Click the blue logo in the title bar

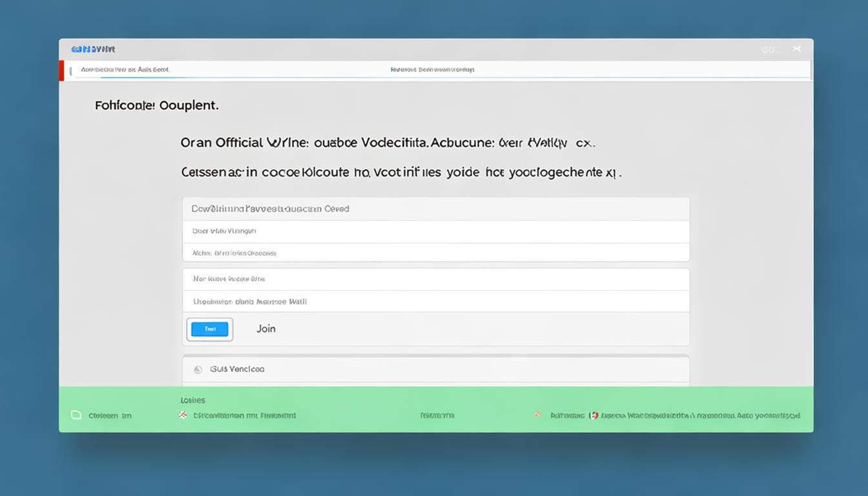93,49
